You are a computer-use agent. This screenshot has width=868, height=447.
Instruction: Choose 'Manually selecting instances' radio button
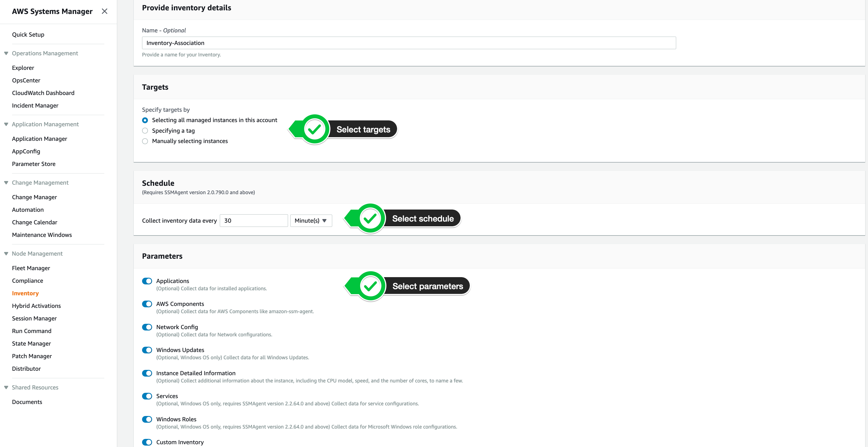pyautogui.click(x=145, y=141)
